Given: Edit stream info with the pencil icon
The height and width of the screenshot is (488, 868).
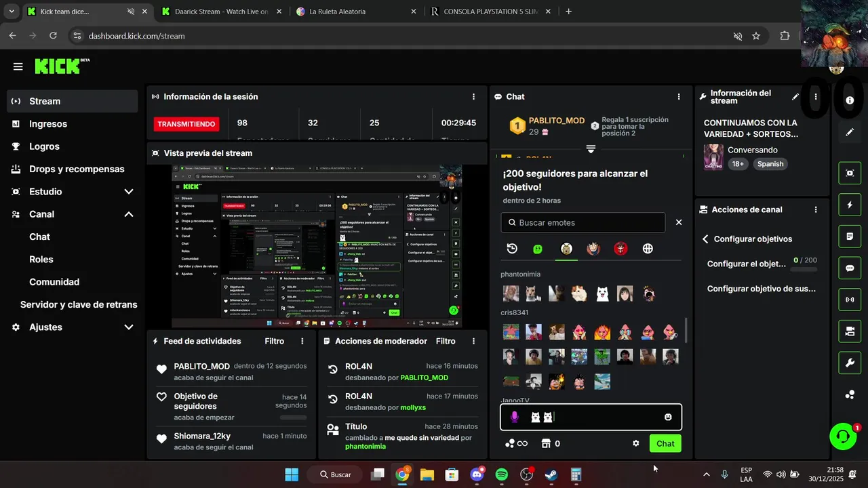Looking at the screenshot, I should [x=795, y=97].
